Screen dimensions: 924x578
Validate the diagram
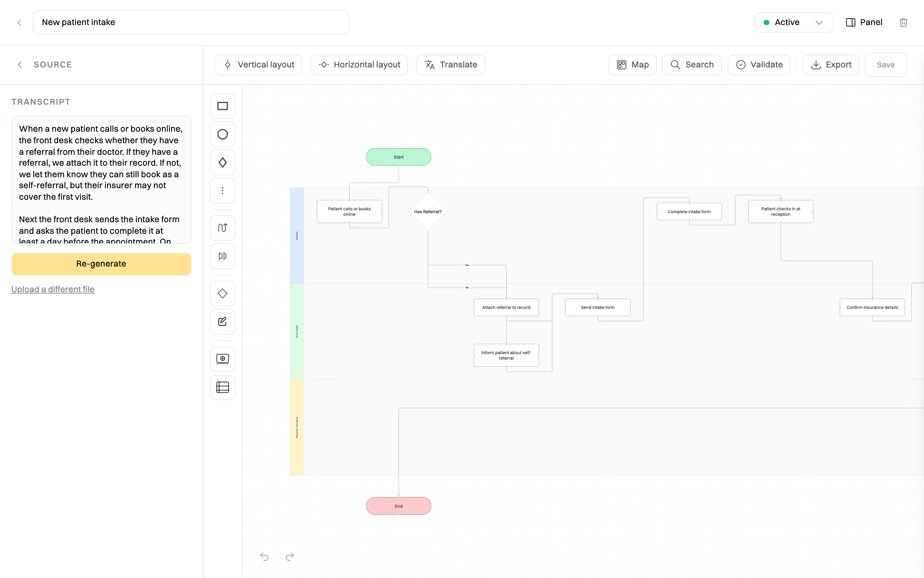pos(759,65)
